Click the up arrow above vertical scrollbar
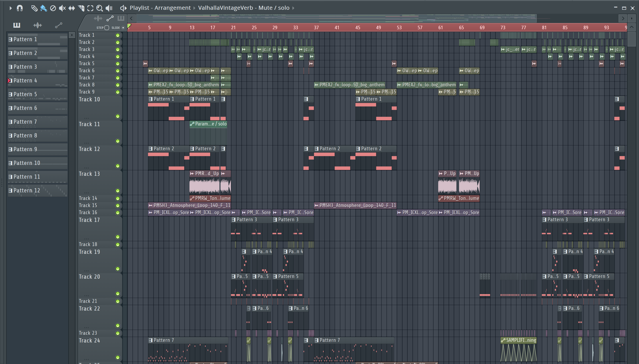 [x=631, y=27]
